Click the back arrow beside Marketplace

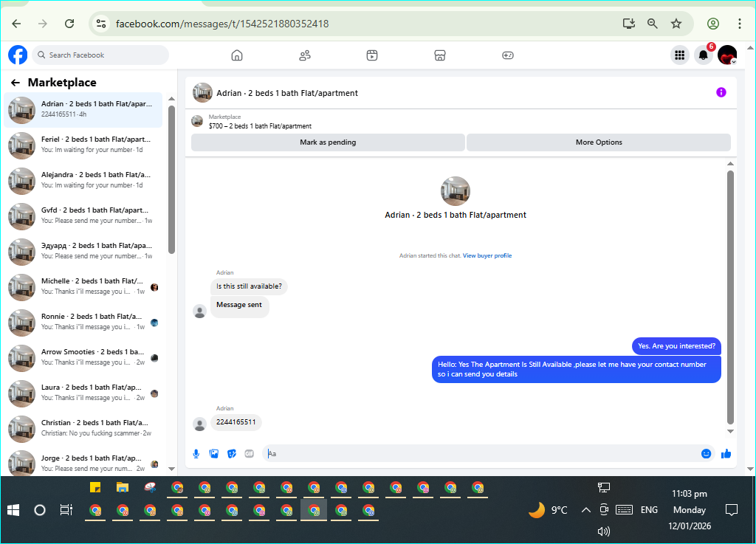(x=16, y=83)
